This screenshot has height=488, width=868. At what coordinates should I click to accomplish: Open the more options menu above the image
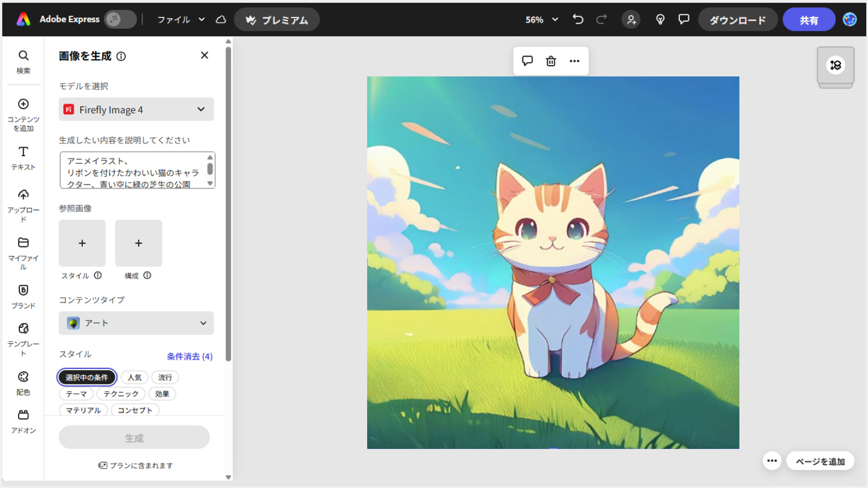tap(574, 61)
